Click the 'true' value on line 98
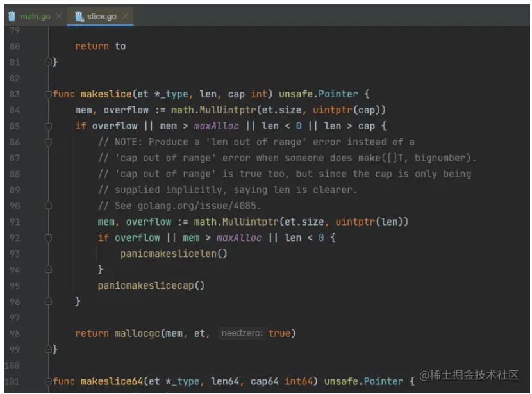This screenshot has height=394, width=532. 279,333
